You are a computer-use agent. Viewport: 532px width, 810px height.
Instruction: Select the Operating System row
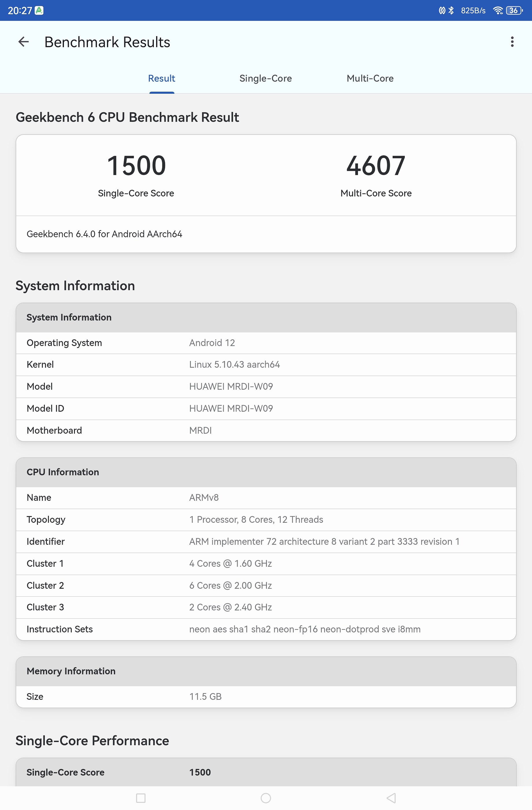click(266, 343)
